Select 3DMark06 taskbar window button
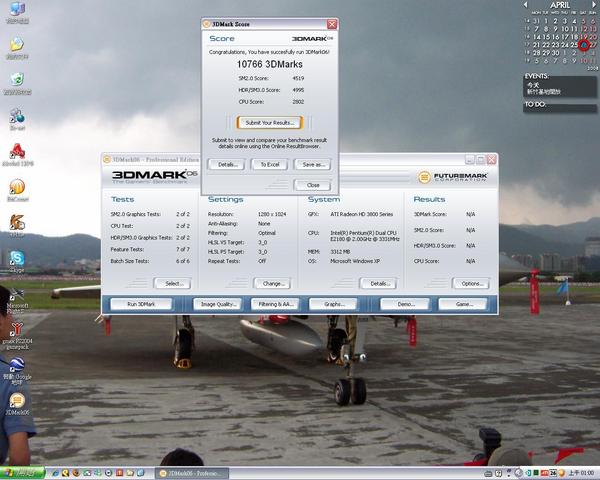 pyautogui.click(x=192, y=473)
